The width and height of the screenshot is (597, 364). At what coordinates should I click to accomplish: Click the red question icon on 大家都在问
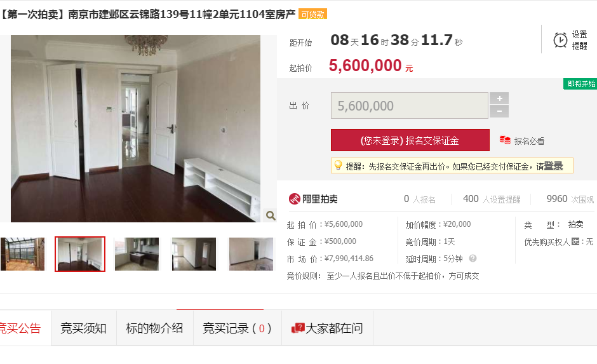298,328
